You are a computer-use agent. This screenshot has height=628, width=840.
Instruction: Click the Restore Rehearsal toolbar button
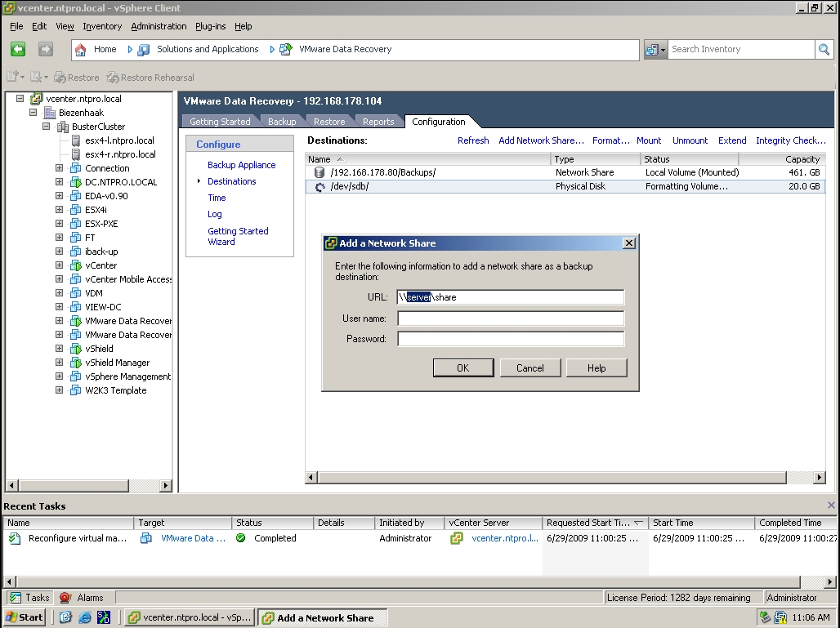click(x=150, y=78)
